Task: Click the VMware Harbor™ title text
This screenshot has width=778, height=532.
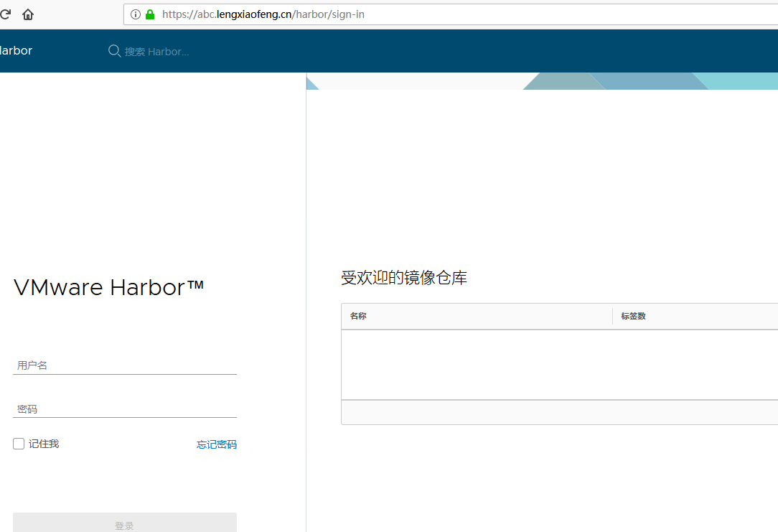Action: point(108,287)
